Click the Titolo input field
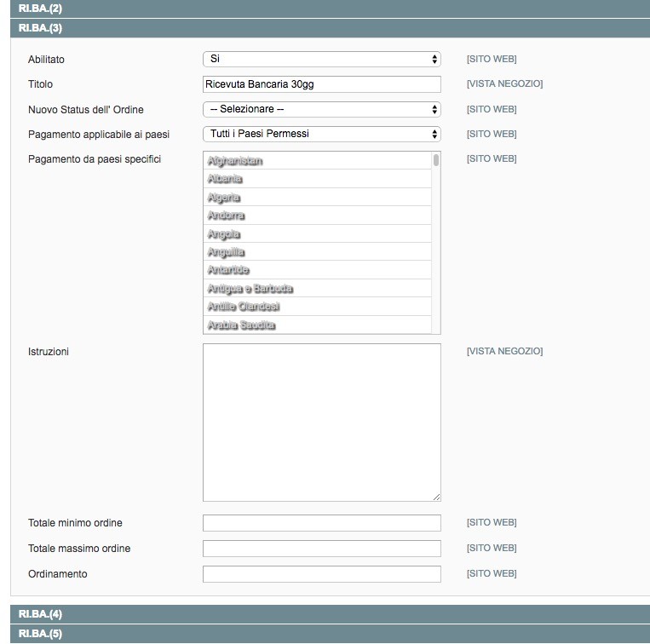The width and height of the screenshot is (650, 644). [x=322, y=84]
